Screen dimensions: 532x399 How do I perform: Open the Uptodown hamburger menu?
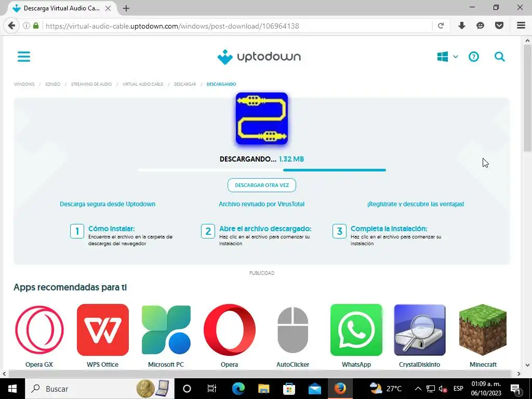[x=24, y=56]
